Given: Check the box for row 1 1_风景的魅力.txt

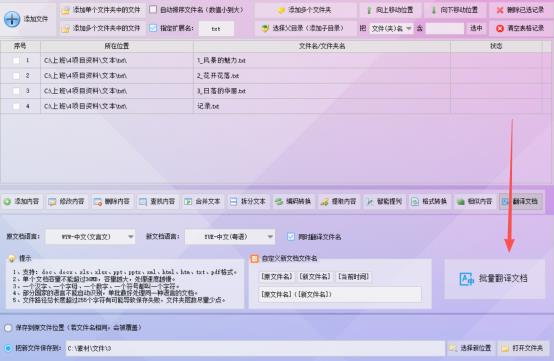Looking at the screenshot, I should tap(16, 60).
